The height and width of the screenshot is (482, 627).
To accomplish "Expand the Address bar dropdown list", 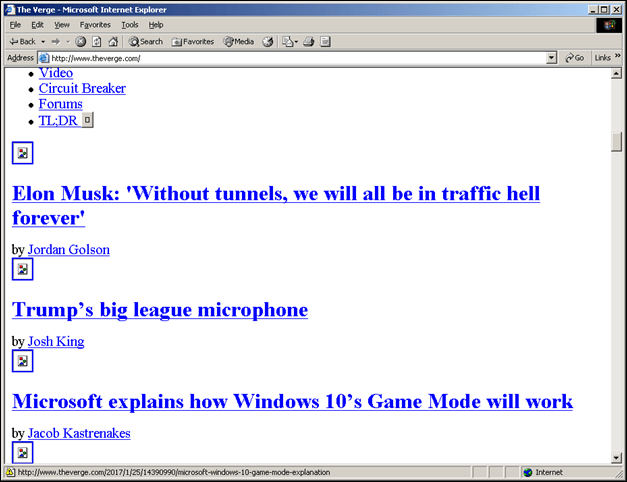I will [x=551, y=58].
